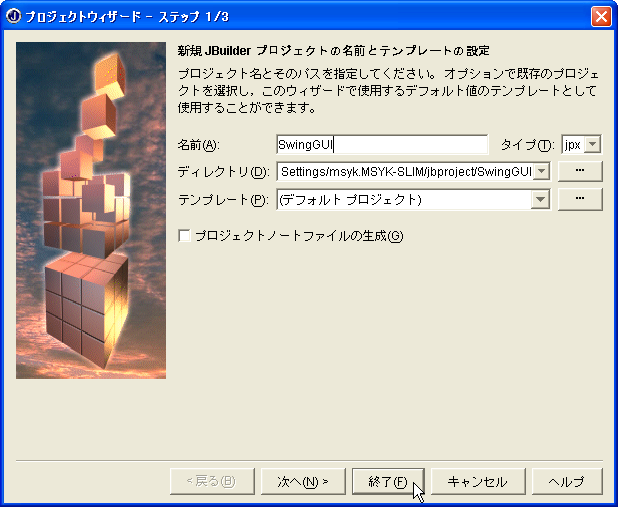Image resolution: width=618 pixels, height=507 pixels.
Task: Click the 次へ(N) > button
Action: click(303, 481)
